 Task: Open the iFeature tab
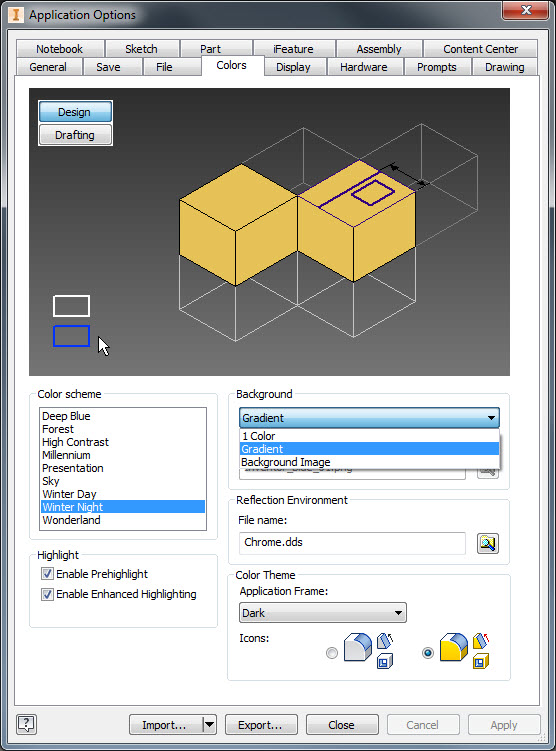pos(293,49)
